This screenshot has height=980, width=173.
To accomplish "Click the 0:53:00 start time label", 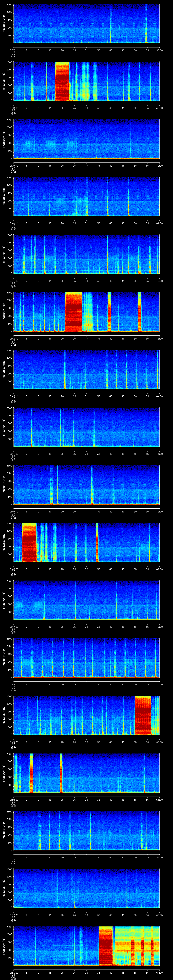I will point(14,972).
